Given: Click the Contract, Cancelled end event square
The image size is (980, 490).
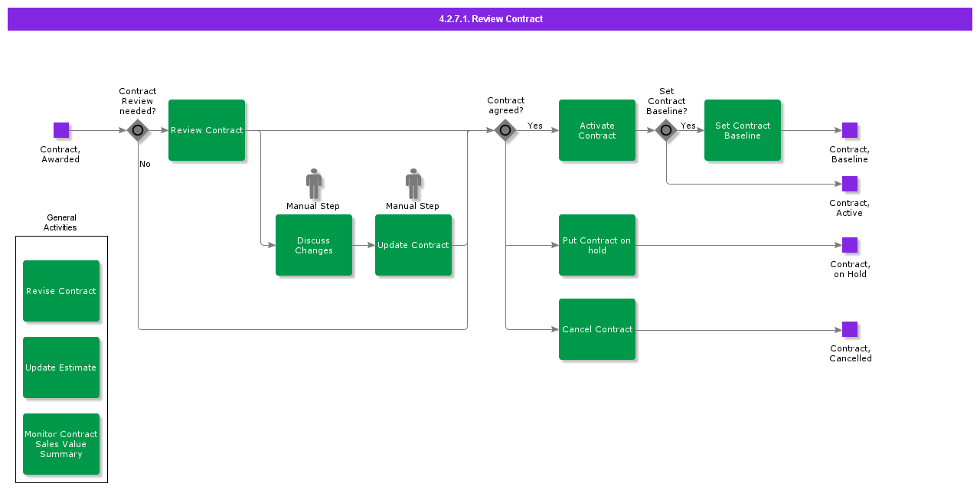Looking at the screenshot, I should pos(850,329).
